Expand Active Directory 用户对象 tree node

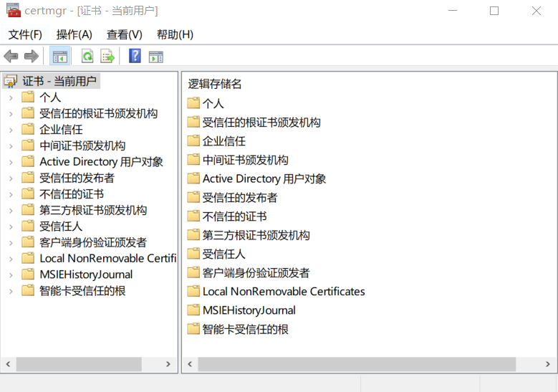[11, 162]
